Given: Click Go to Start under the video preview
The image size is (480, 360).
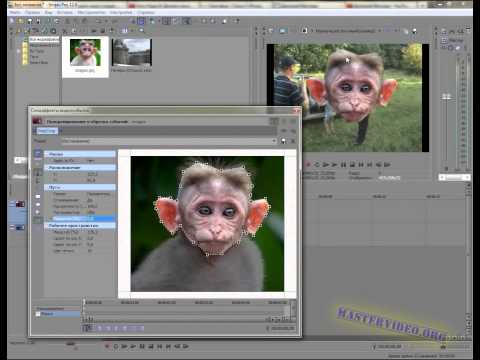Looking at the screenshot, I should [361, 164].
